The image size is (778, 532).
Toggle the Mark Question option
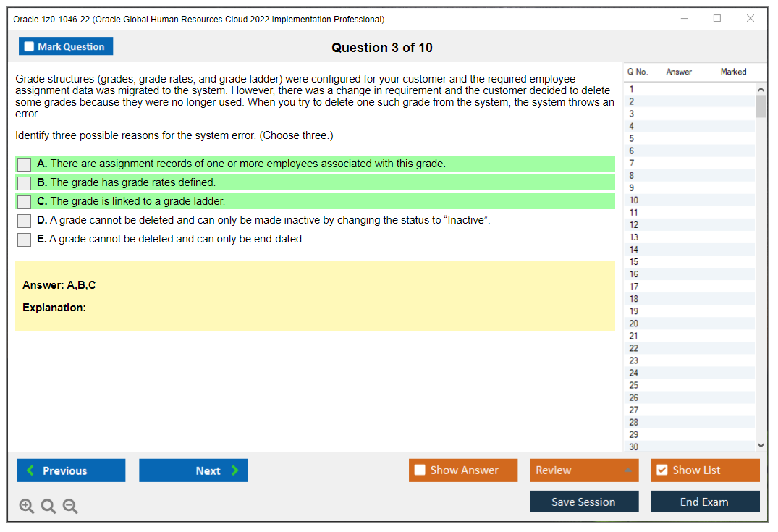(x=66, y=46)
